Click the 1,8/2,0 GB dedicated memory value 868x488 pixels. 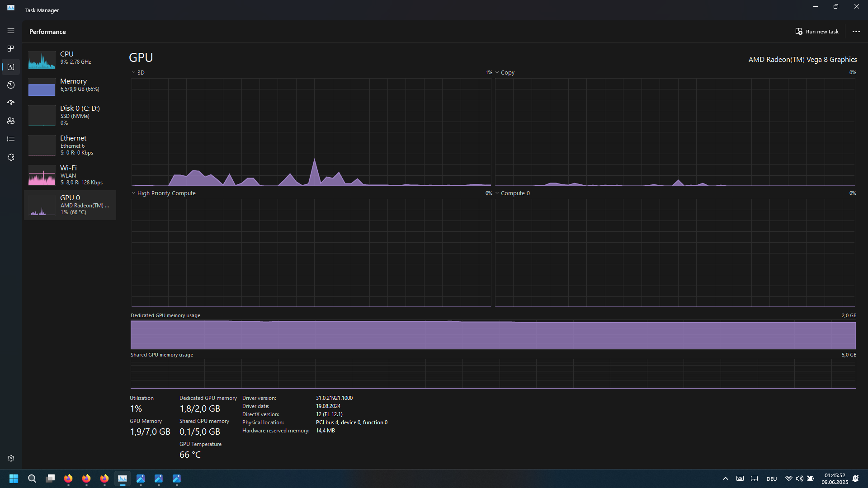click(200, 408)
